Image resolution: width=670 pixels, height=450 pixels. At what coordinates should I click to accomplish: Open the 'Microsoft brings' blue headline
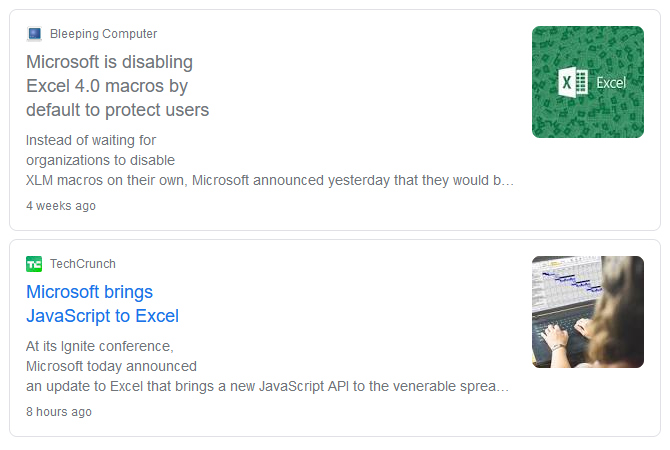pos(89,292)
